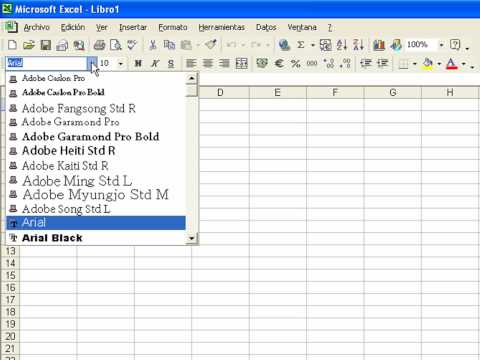Click the Format Painter brush icon
Viewport: 480px width, 360px height.
(x=211, y=45)
